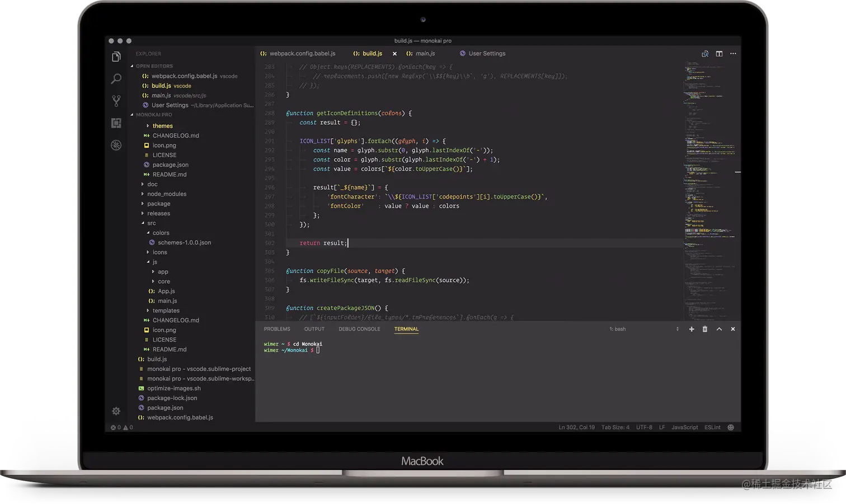The image size is (846, 504).
Task: Expand the node_modules folder
Action: click(x=166, y=194)
